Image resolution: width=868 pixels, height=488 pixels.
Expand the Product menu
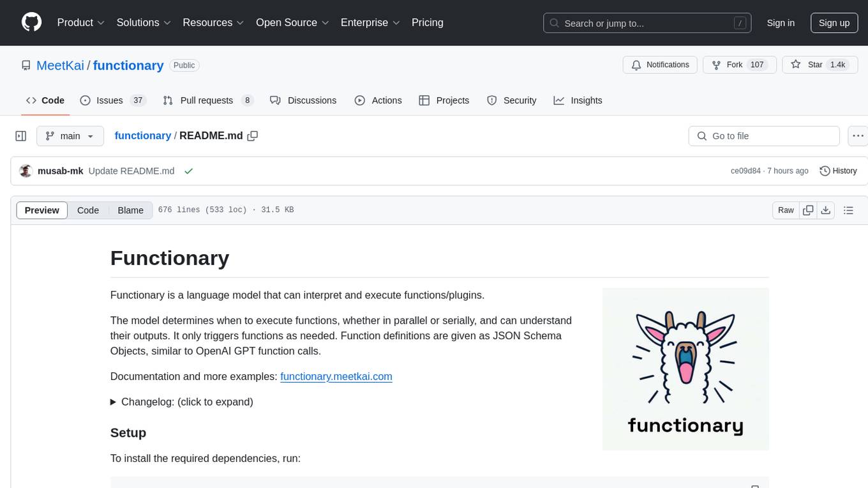point(81,22)
